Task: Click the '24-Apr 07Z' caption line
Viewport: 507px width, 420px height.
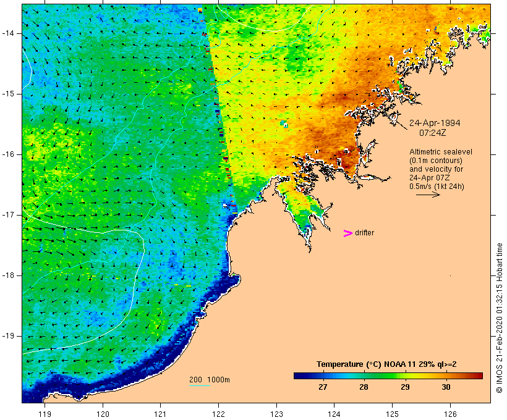Action: coord(429,178)
